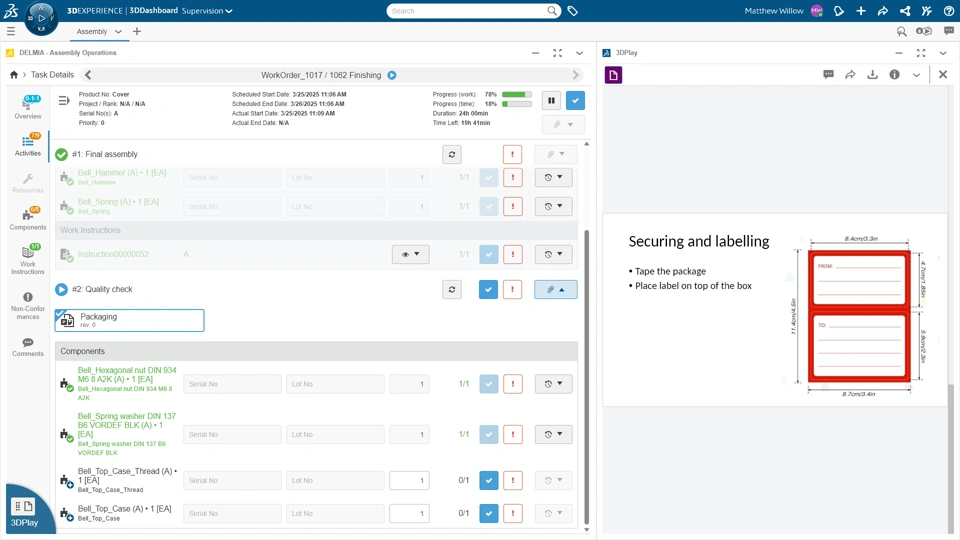Click the 3DPlay share arrow
Viewport: 960px width, 540px height.
click(850, 75)
